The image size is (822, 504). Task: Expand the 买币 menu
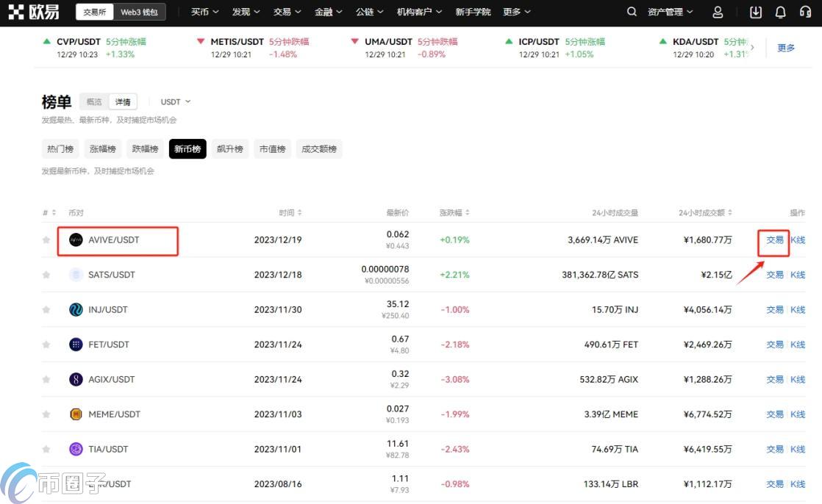(x=205, y=12)
